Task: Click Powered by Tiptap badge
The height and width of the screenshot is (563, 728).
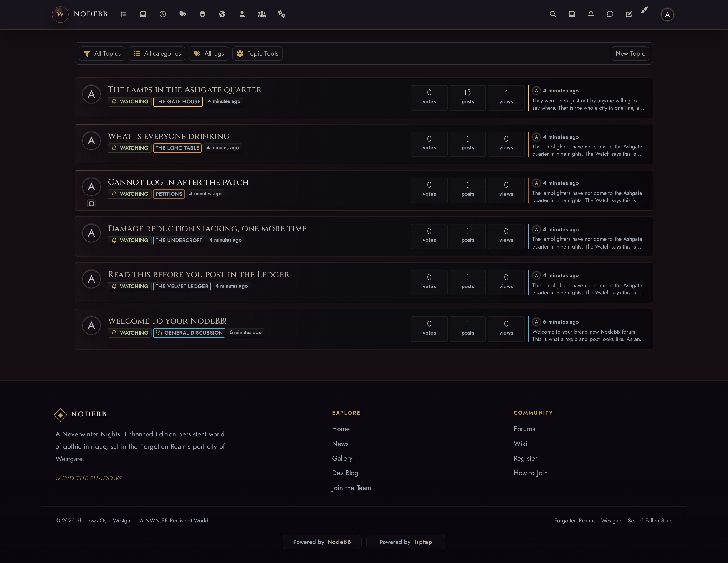Action: tap(406, 542)
